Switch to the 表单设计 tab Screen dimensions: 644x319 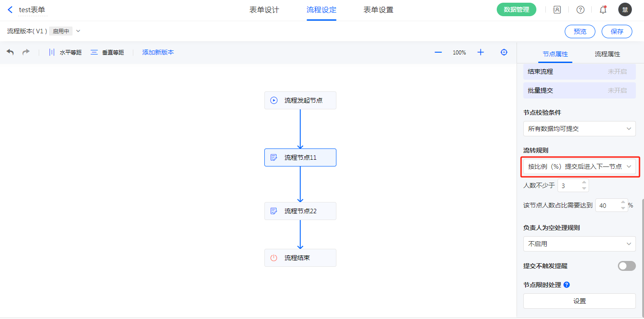[x=264, y=10]
